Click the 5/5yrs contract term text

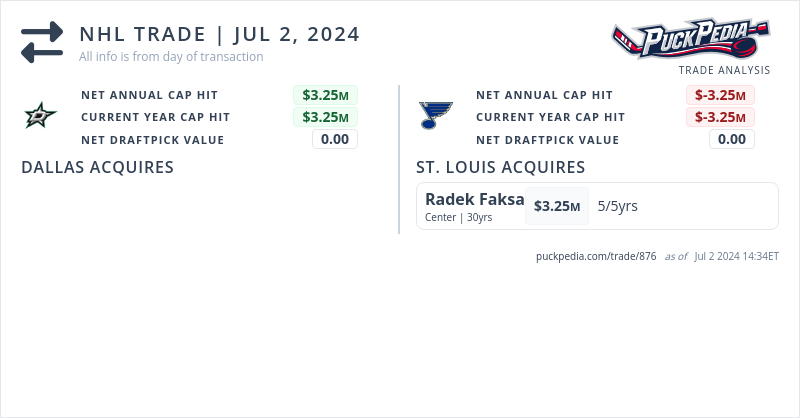point(617,206)
